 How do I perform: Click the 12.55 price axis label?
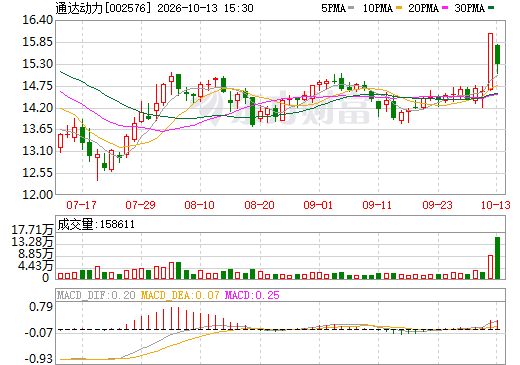[x=38, y=173]
